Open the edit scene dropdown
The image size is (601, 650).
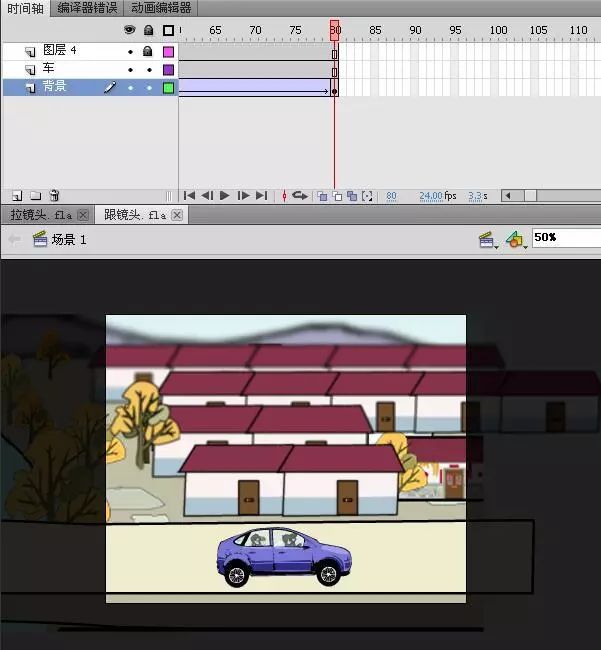(x=488, y=240)
